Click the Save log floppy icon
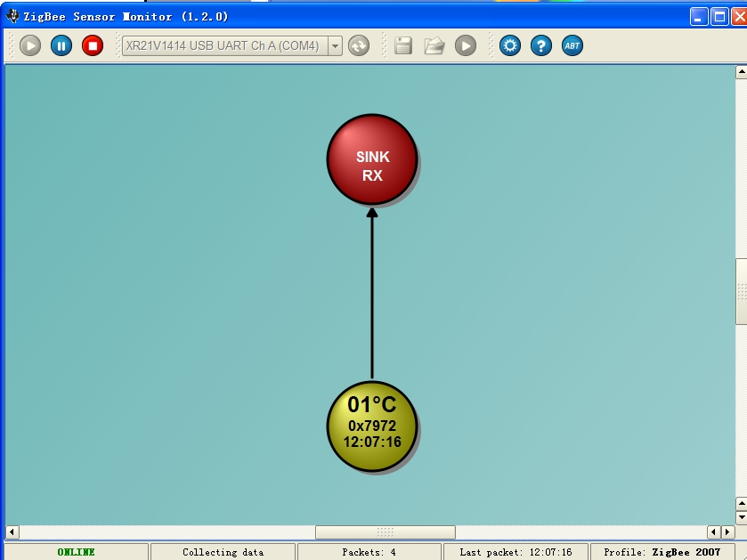 coord(403,45)
